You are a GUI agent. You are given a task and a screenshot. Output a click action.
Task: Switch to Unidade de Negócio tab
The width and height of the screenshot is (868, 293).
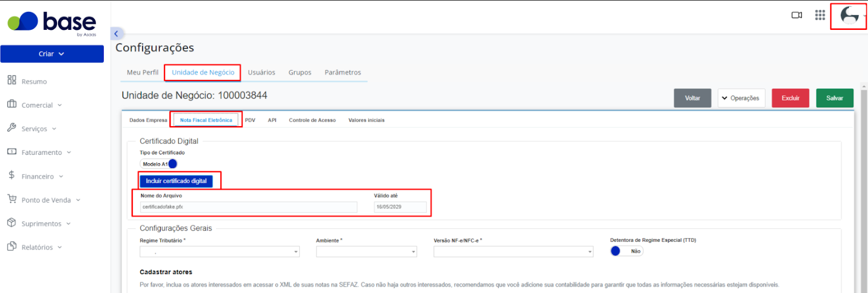point(203,72)
